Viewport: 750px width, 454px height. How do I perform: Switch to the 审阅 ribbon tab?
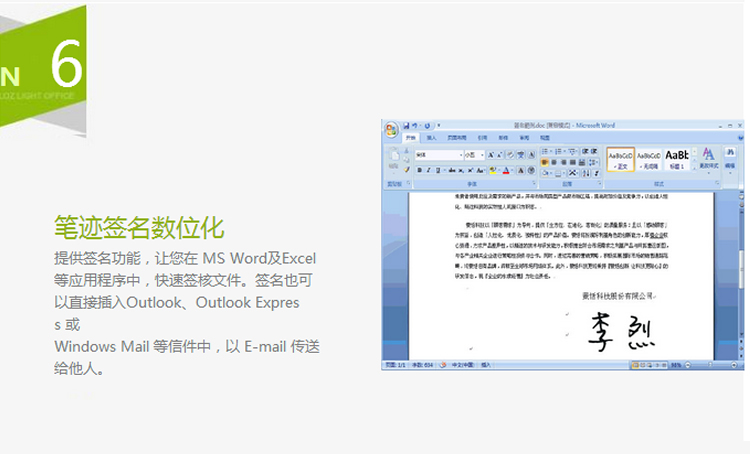pos(524,138)
